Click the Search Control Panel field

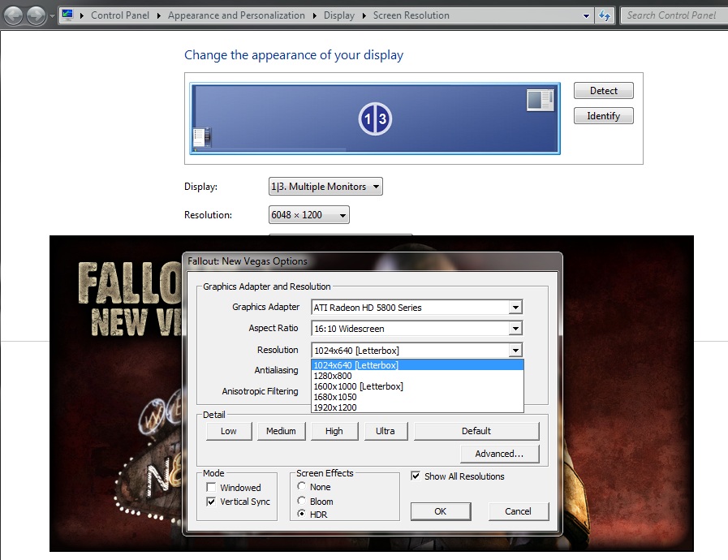coord(673,15)
